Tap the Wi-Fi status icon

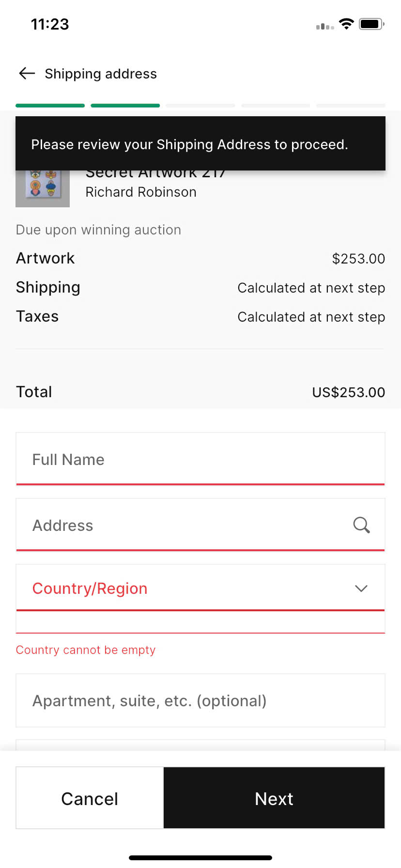[346, 24]
